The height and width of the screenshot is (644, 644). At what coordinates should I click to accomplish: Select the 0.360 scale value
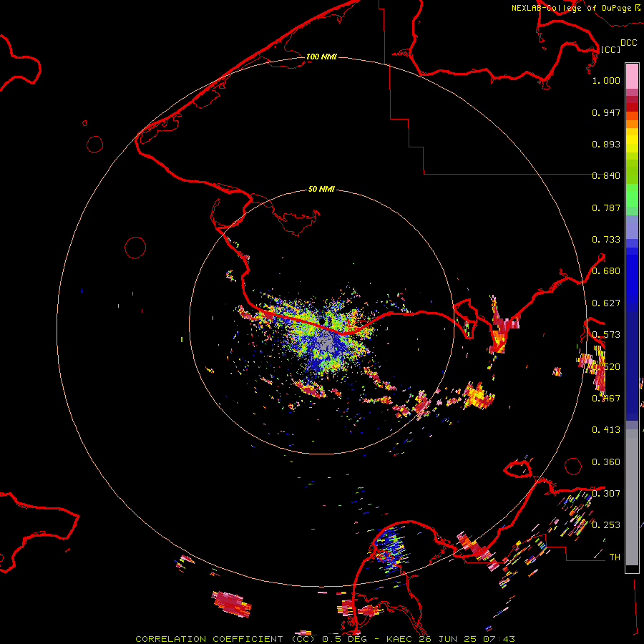[x=606, y=462]
